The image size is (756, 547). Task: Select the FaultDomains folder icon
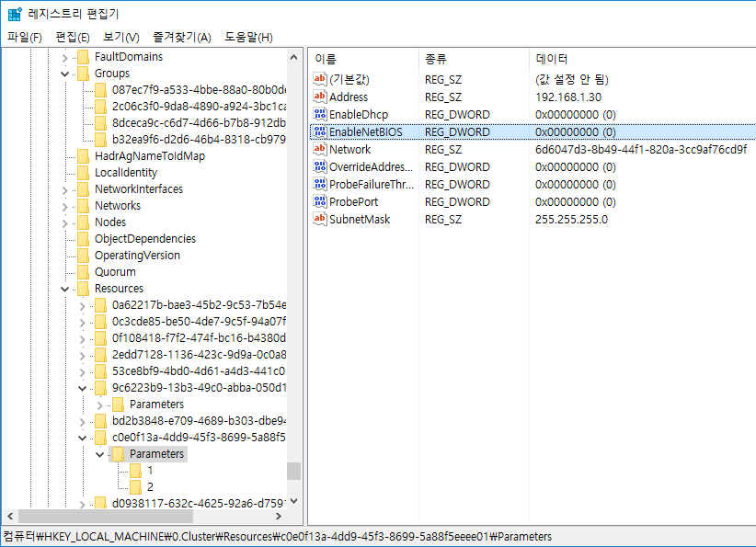click(84, 57)
